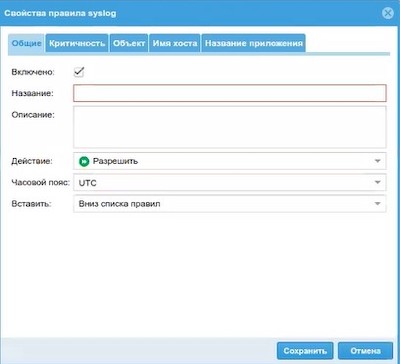Select the Общие tab
Image resolution: width=400 pixels, height=364 pixels.
coord(26,43)
